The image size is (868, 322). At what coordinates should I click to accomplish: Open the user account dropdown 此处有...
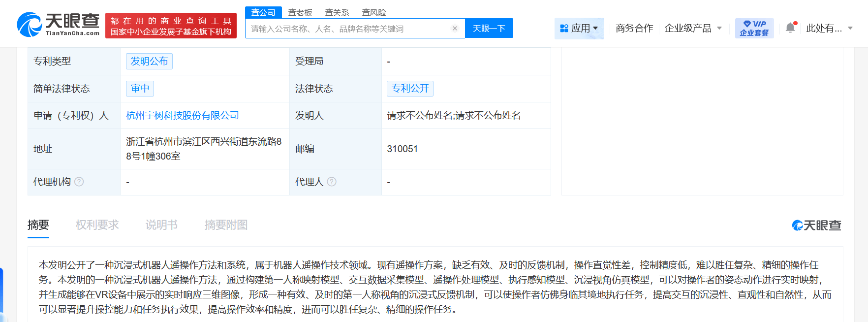(829, 29)
